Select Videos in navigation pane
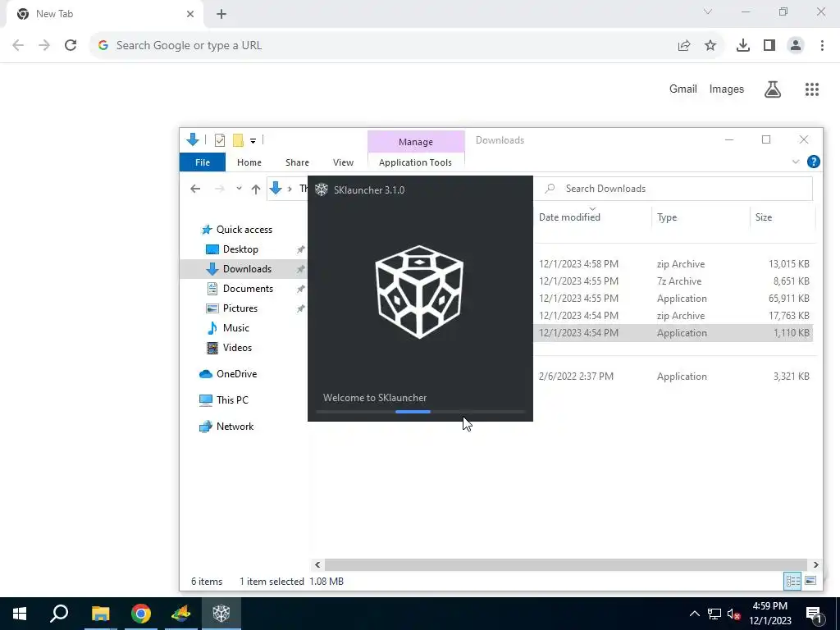The image size is (840, 630). (x=237, y=348)
